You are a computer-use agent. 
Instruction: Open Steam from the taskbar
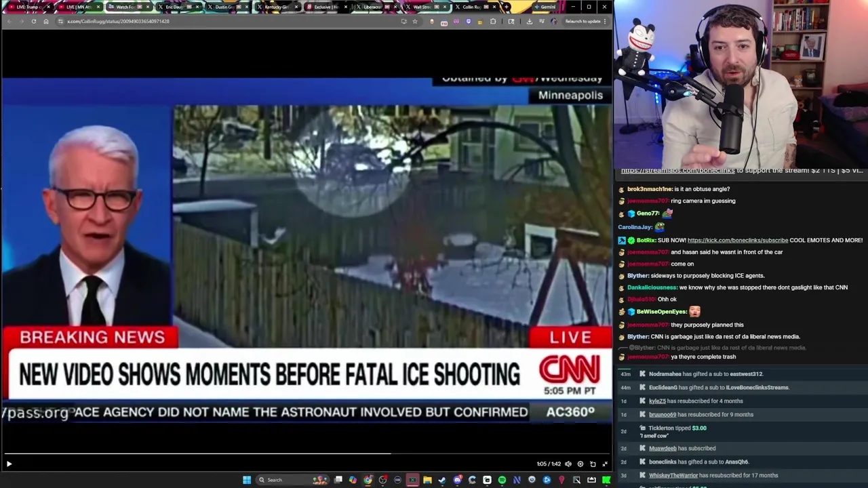[x=442, y=480]
